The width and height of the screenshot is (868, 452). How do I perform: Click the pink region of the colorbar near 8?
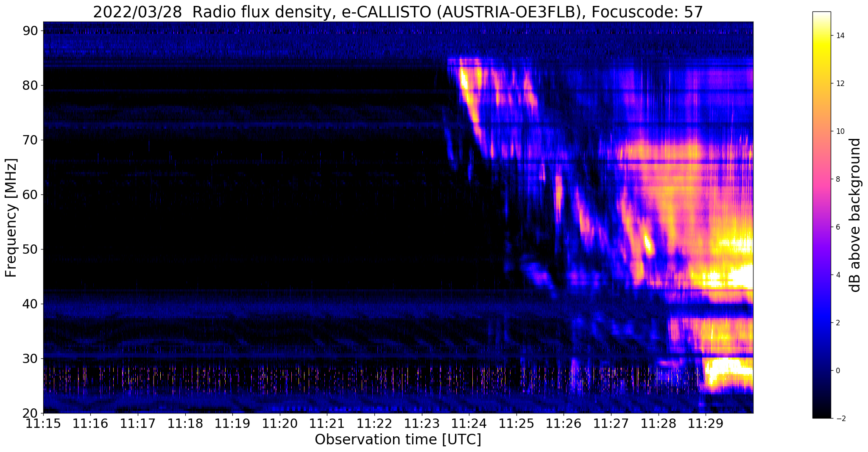pyautogui.click(x=821, y=179)
